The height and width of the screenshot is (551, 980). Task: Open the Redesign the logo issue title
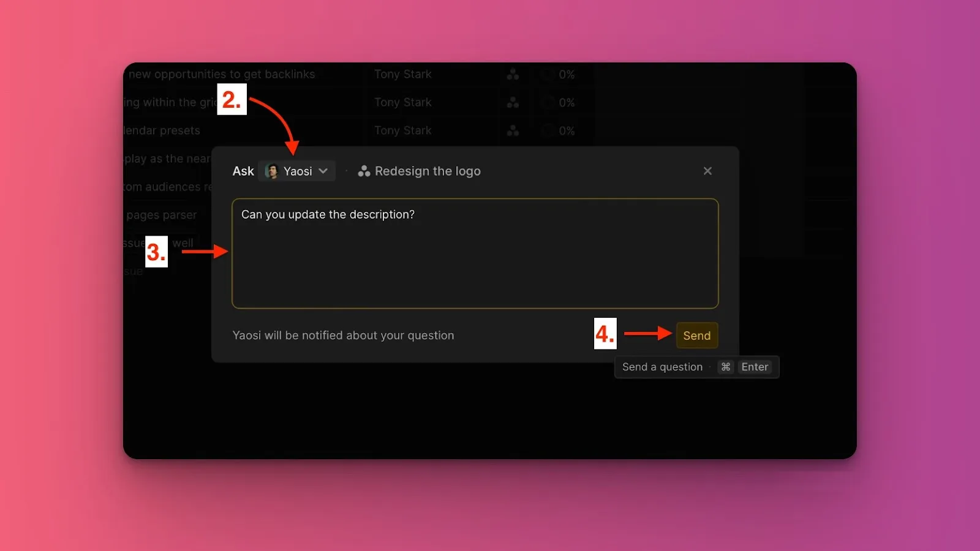[x=428, y=171]
